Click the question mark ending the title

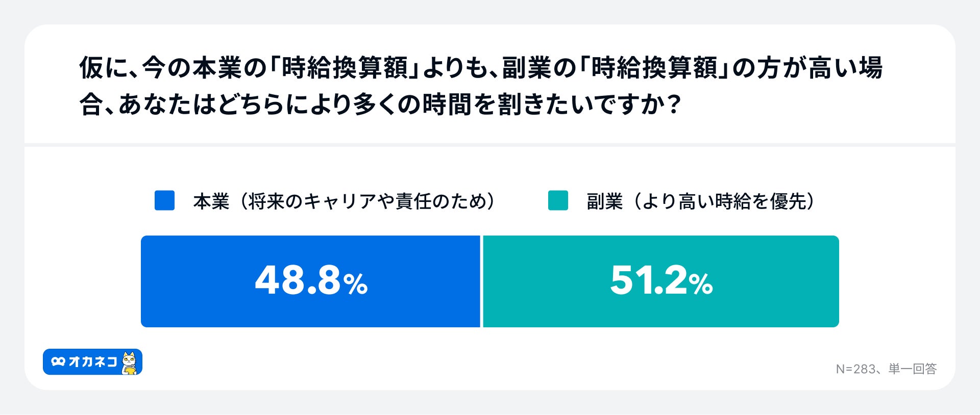pyautogui.click(x=674, y=105)
